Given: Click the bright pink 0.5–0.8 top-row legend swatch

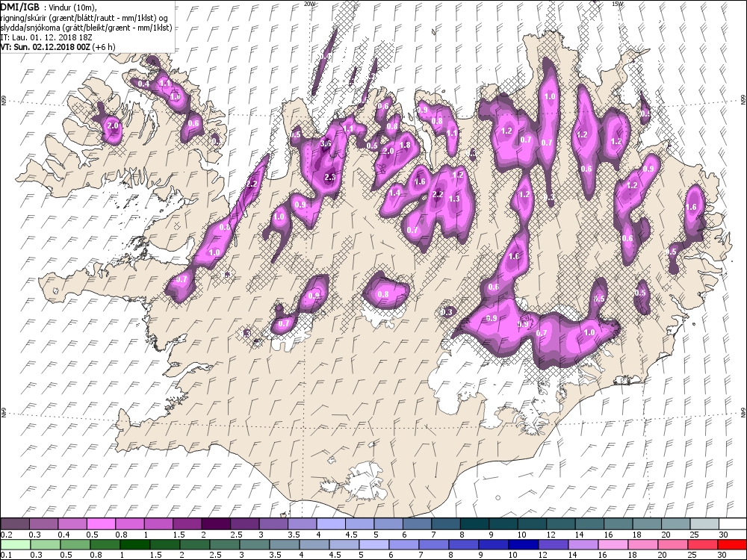Looking at the screenshot, I should tap(101, 524).
